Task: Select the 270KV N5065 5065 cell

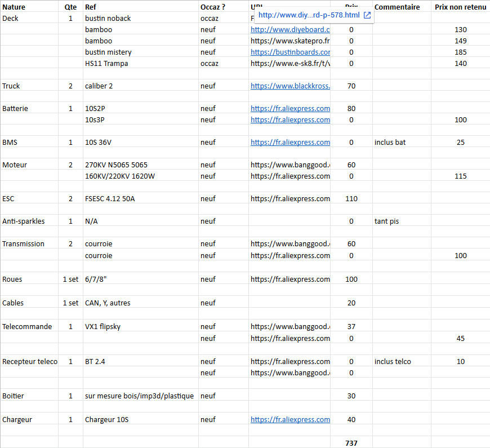Action: click(x=141, y=165)
